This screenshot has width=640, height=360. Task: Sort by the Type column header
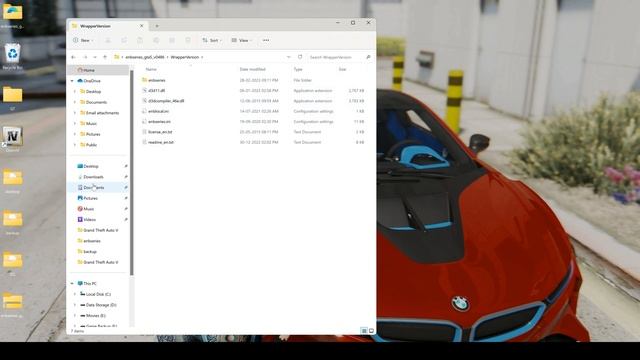pos(298,69)
